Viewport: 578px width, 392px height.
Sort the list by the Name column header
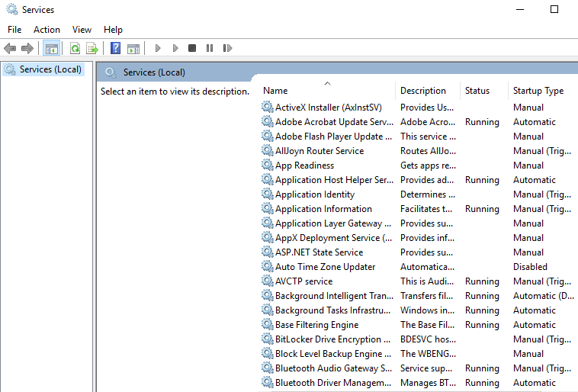click(275, 90)
